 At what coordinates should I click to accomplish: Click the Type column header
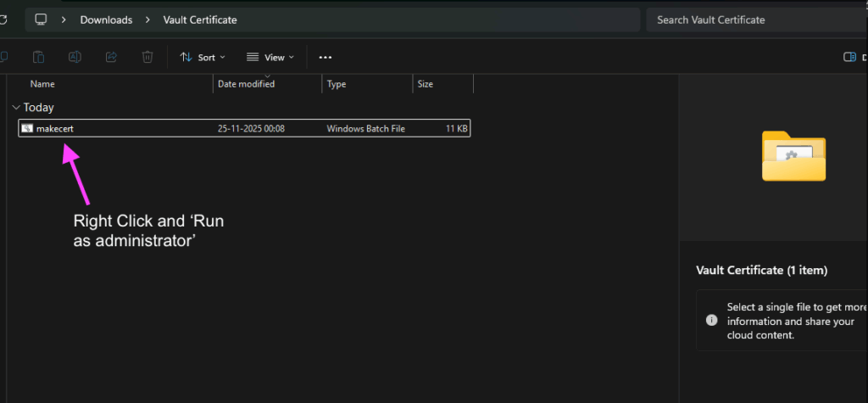337,84
